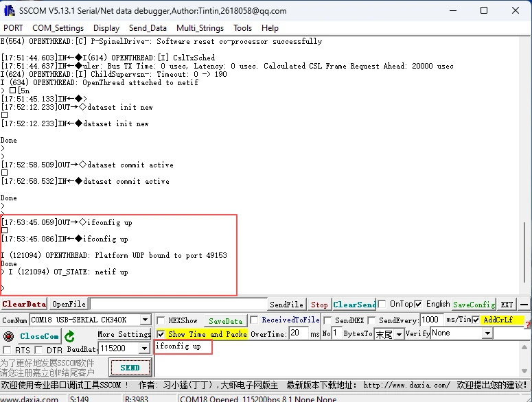
Task: Click the minus collapse button beside EXT
Action: tap(524, 304)
